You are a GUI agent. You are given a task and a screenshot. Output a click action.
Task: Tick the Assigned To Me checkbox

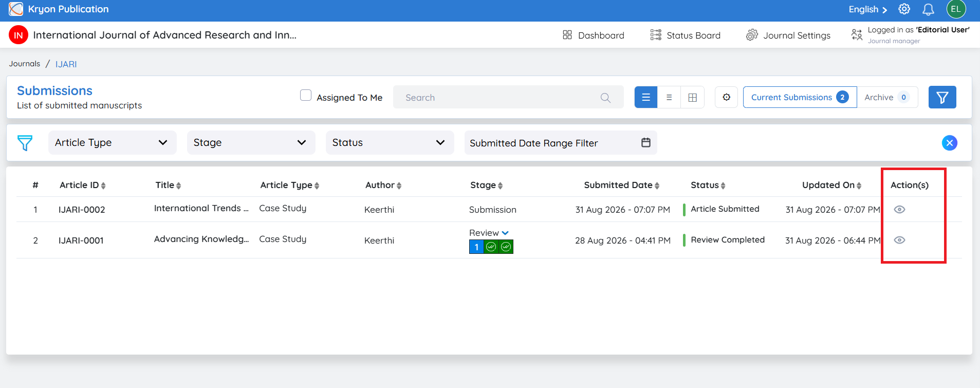click(306, 95)
